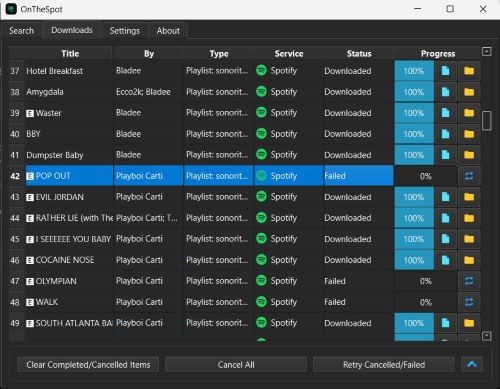Viewport: 500px width, 389px height.
Task: Click the scroll up arrow of downloads list
Action: click(x=486, y=51)
